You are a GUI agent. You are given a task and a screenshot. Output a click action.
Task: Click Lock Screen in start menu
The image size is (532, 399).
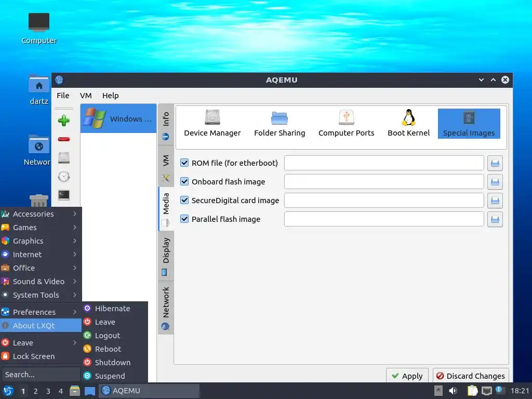(x=41, y=356)
